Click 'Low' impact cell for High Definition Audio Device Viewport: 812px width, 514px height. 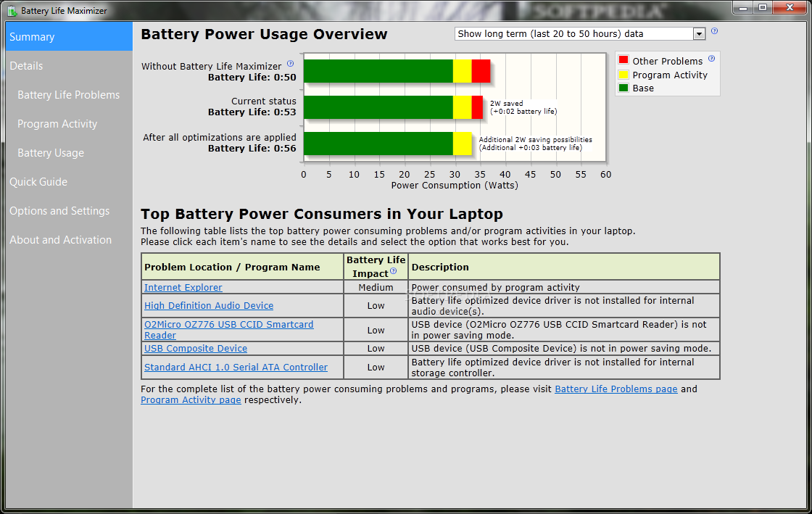pyautogui.click(x=376, y=306)
